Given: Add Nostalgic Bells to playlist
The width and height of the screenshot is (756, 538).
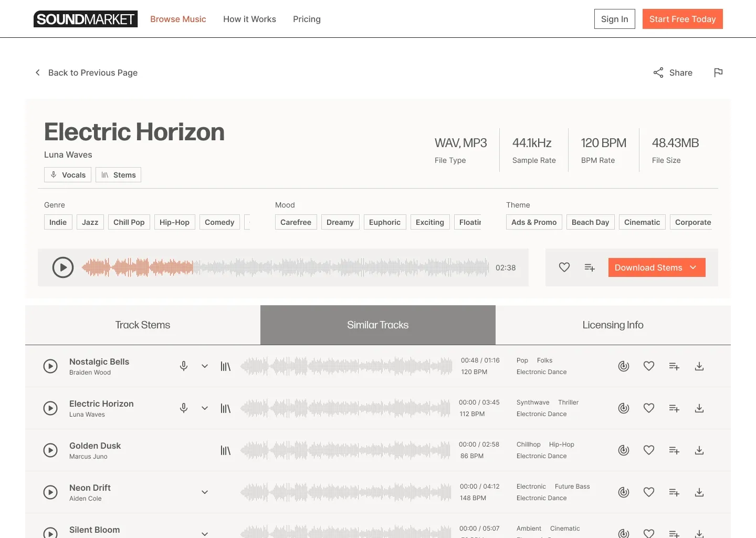Looking at the screenshot, I should 674,366.
